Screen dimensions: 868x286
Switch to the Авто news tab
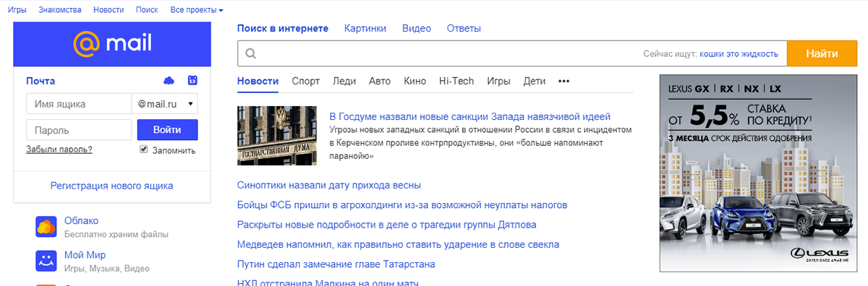coord(380,81)
